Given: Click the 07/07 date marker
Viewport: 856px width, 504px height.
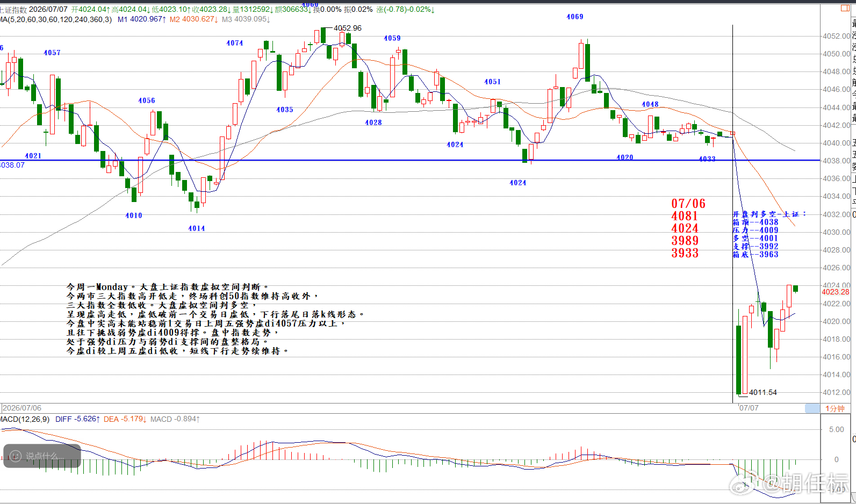Looking at the screenshot, I should (749, 408).
